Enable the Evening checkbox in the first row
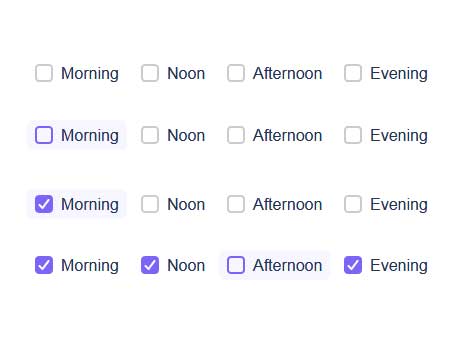 (353, 73)
